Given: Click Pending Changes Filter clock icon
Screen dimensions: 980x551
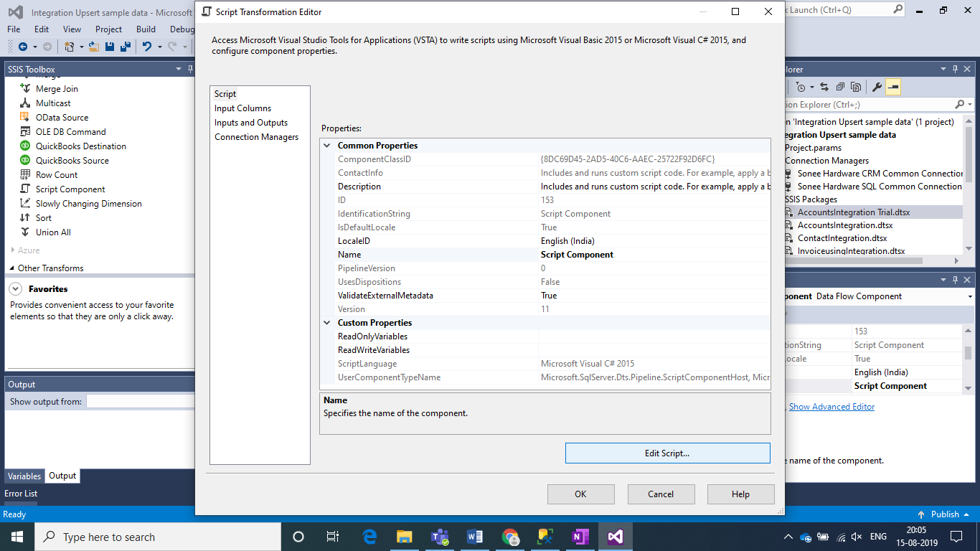Looking at the screenshot, I should 801,87.
